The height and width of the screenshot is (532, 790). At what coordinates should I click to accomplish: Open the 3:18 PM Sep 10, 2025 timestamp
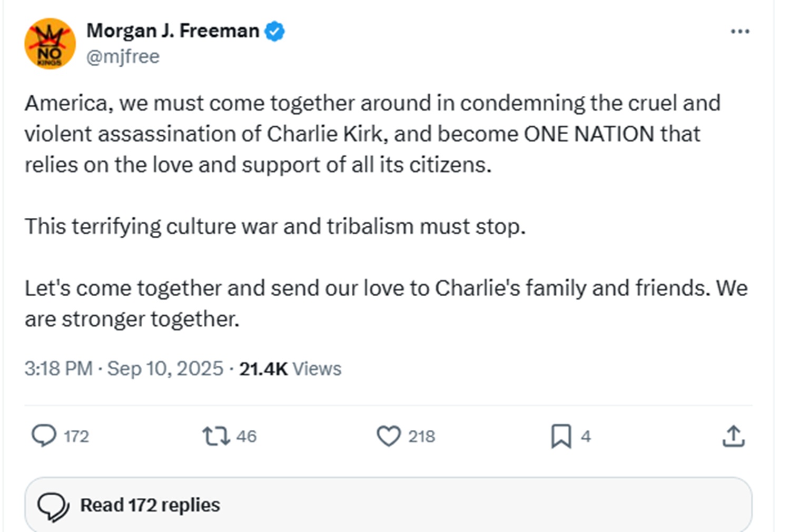click(124, 368)
